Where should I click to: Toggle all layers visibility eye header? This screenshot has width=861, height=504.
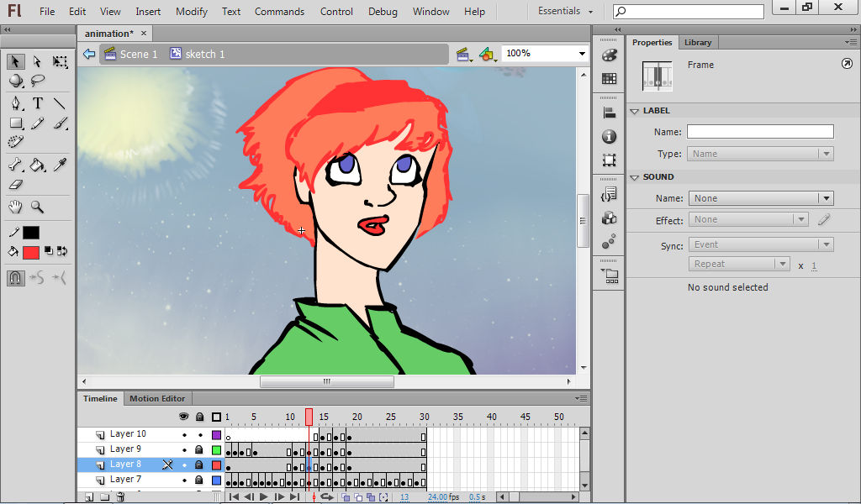click(x=184, y=417)
